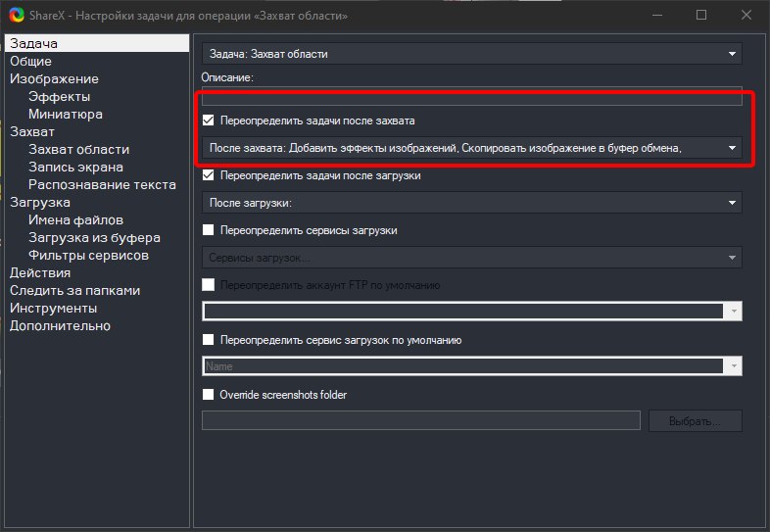The image size is (770, 532).
Task: Select the Задача sidebar item
Action: pyautogui.click(x=97, y=43)
